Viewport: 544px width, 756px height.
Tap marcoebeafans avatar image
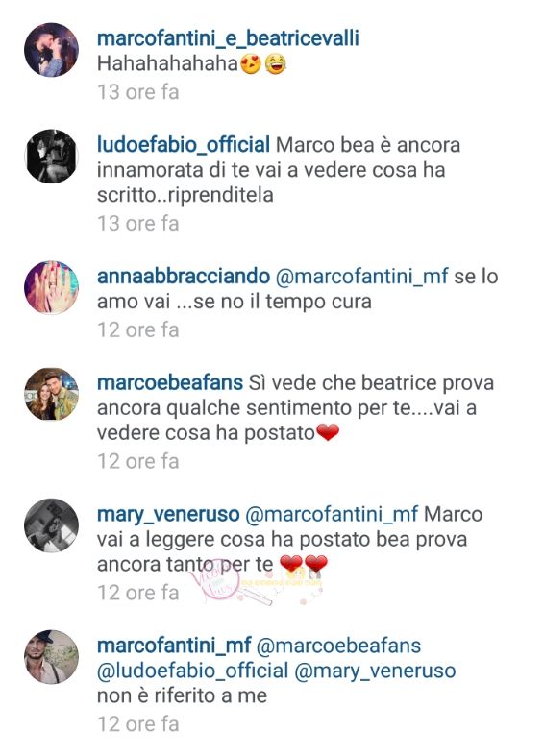click(x=51, y=394)
